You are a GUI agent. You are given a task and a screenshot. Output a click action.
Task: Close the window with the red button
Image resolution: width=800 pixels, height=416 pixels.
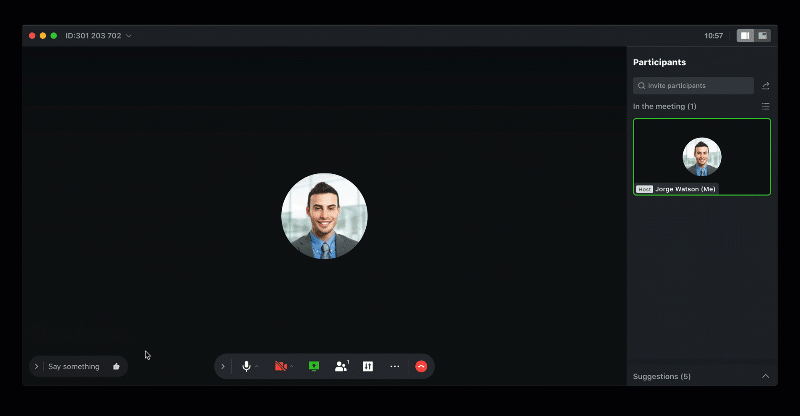pos(32,36)
